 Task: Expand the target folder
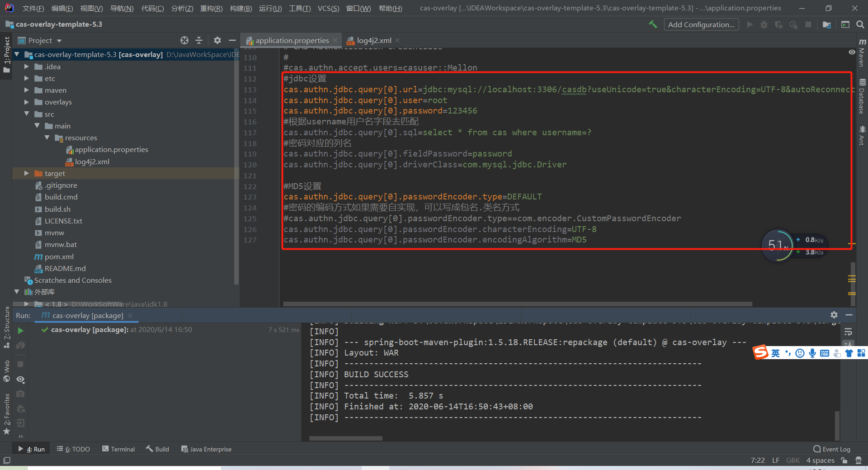pos(26,173)
